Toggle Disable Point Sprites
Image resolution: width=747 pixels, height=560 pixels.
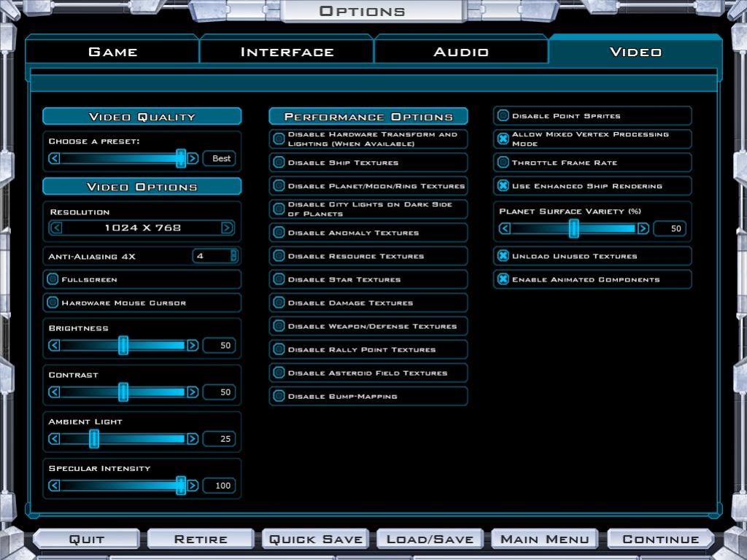tap(503, 115)
